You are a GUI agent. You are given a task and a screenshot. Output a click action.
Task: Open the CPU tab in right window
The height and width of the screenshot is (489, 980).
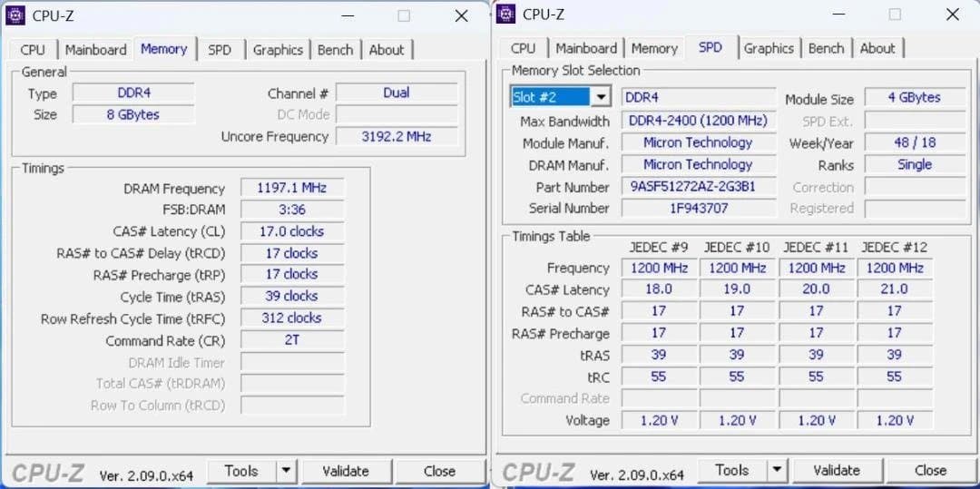[x=524, y=49]
